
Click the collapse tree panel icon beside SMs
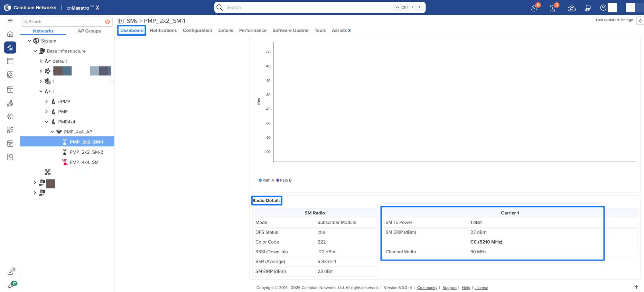(121, 21)
